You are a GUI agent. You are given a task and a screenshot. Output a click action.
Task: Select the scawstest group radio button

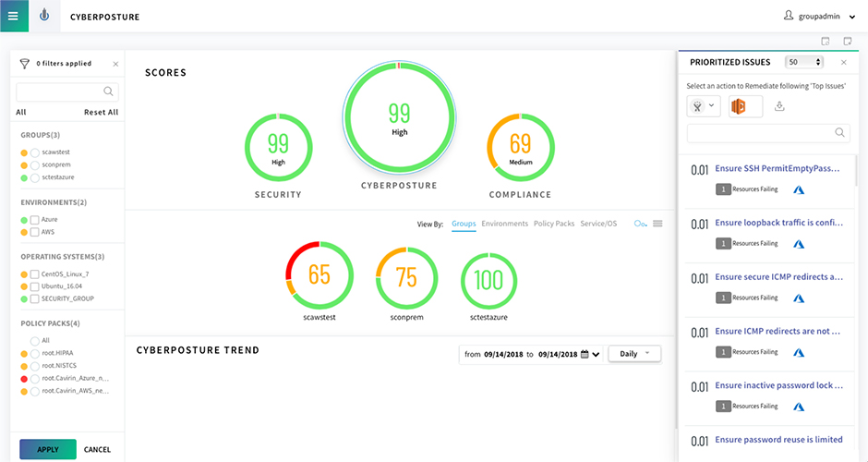(35, 152)
